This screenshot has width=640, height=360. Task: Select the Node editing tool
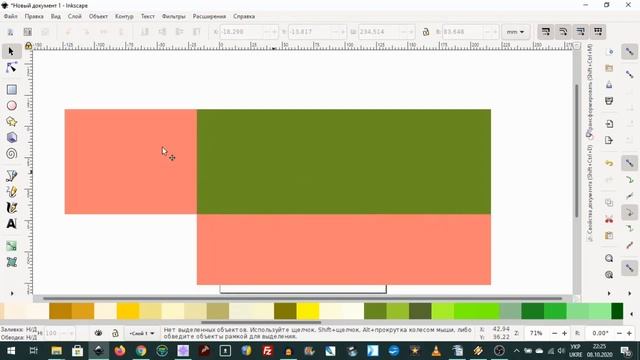pyautogui.click(x=11, y=68)
